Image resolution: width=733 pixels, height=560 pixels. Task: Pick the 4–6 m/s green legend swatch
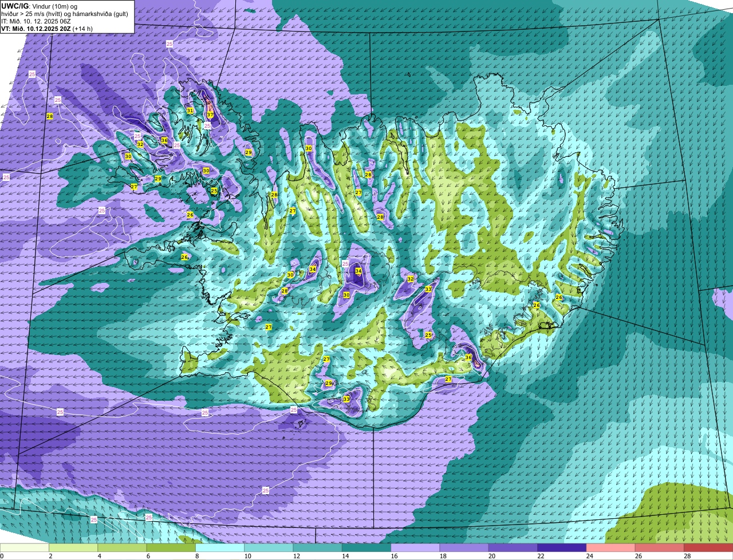(x=123, y=548)
